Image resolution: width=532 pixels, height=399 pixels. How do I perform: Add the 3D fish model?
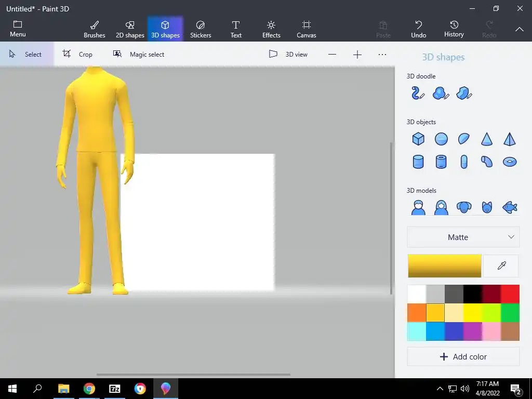[x=510, y=207]
